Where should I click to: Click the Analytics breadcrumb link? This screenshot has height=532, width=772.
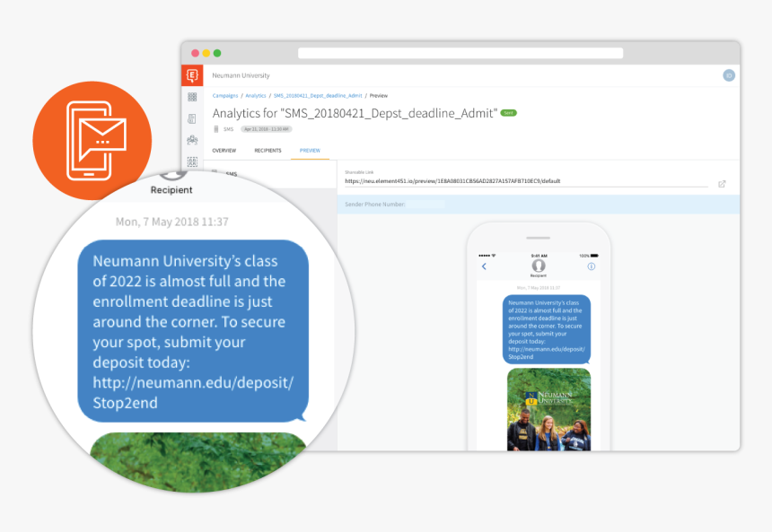(x=256, y=95)
